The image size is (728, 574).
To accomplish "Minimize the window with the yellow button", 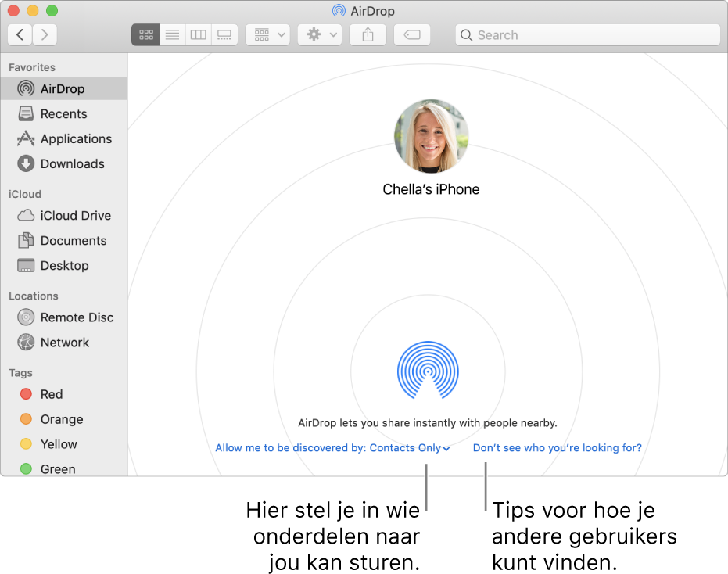I will pos(33,10).
